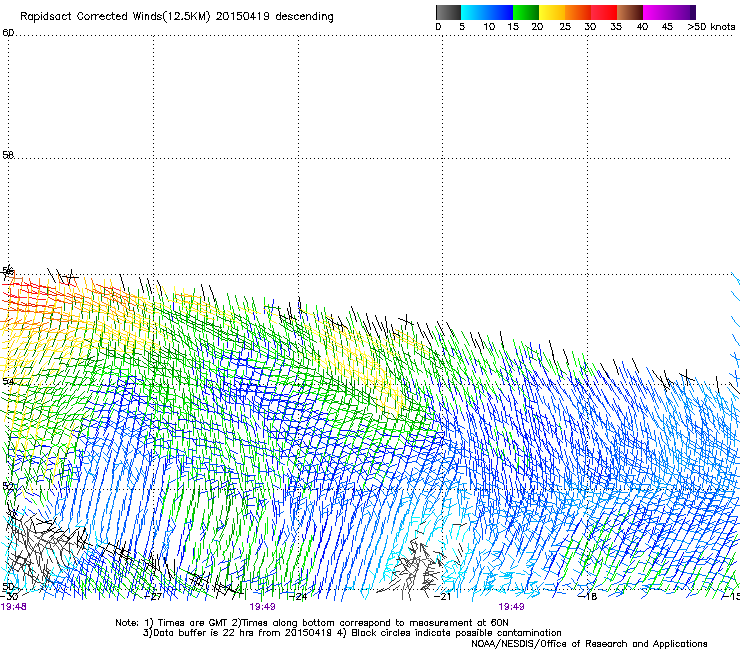Viewport: 740px width, 650px height.
Task: Click the '60' latitude axis label
Action: click(x=8, y=33)
